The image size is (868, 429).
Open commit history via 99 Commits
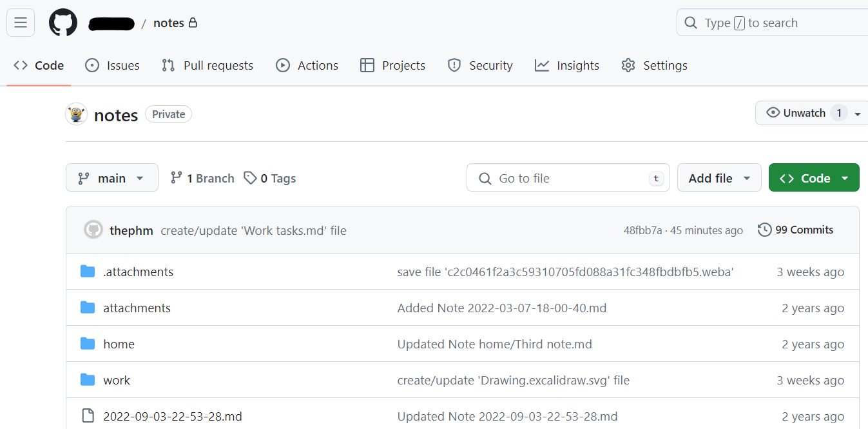796,230
